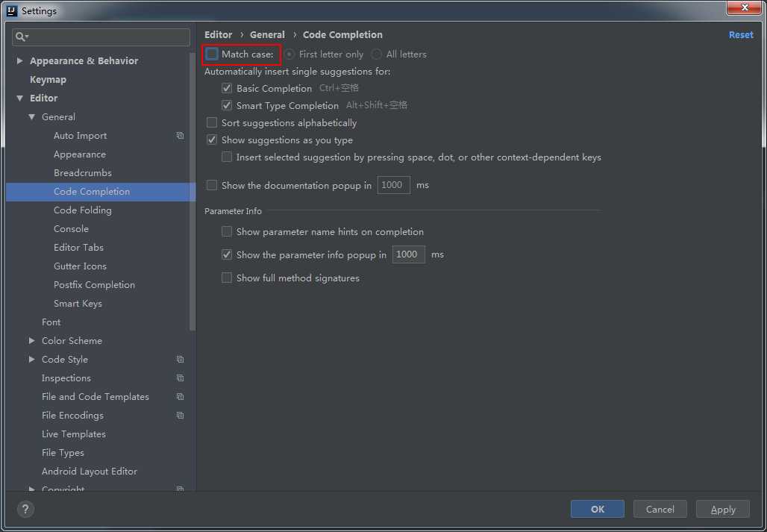Click the parameter info popup delay field
767x532 pixels.
coord(408,254)
